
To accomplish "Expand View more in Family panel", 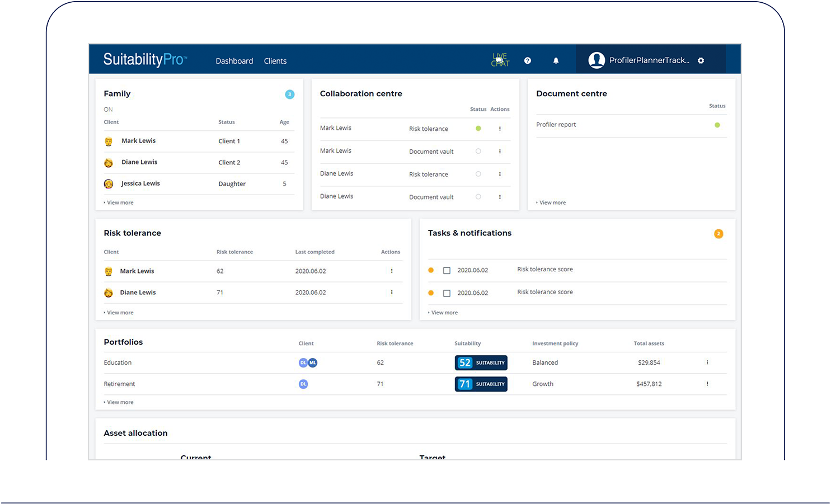I will [120, 202].
